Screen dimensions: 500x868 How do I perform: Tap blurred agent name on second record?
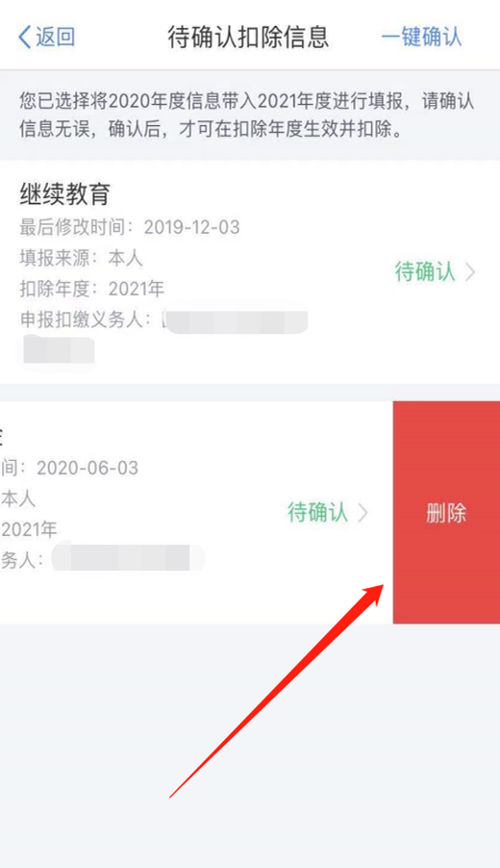click(128, 557)
